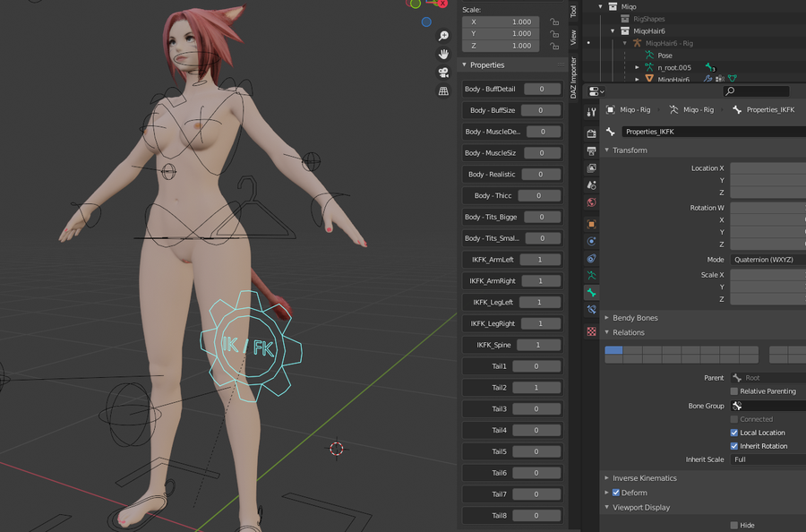Collapse the Relations panel

(607, 332)
